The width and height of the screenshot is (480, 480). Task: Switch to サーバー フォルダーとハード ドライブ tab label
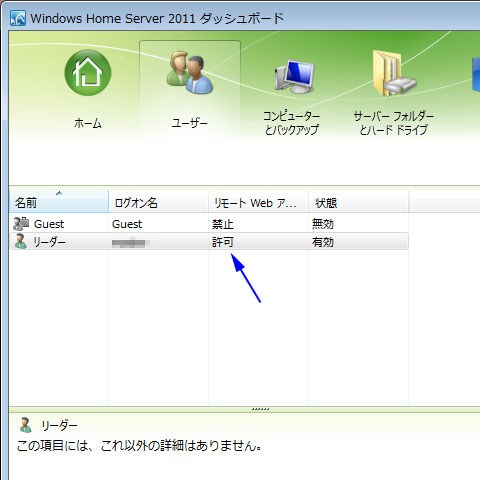(x=394, y=123)
